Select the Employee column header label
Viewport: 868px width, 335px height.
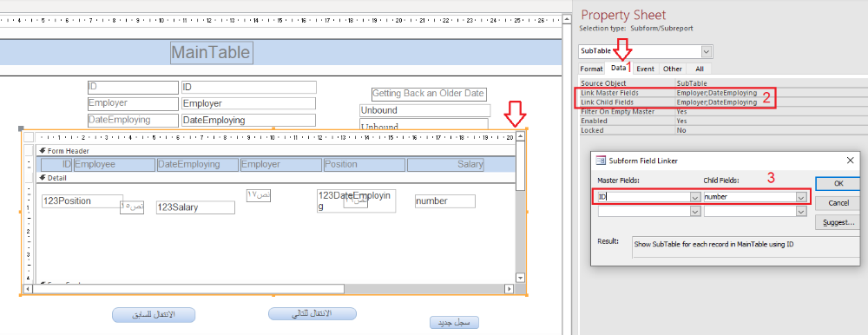pyautogui.click(x=114, y=164)
